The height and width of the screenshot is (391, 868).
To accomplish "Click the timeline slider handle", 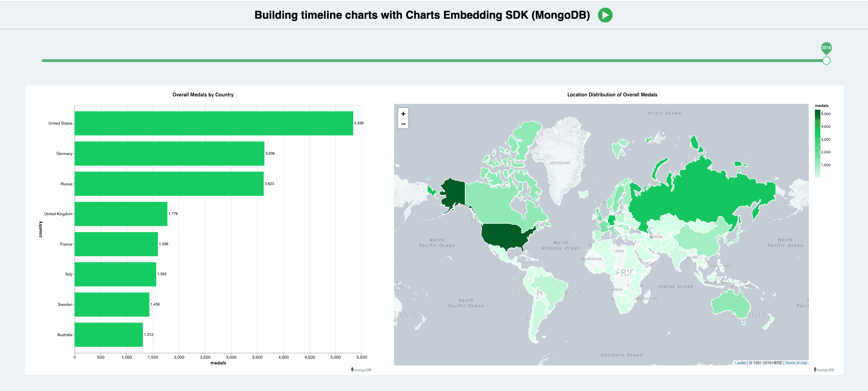I will pos(826,61).
